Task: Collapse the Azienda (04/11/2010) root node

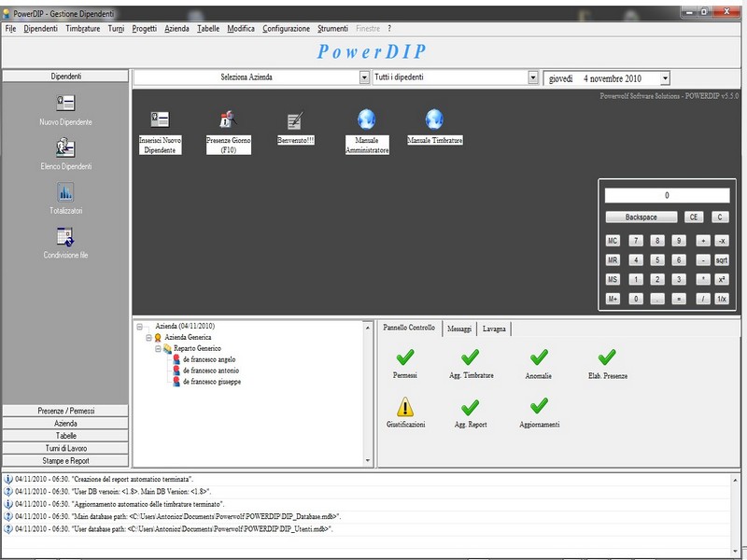Action: (139, 327)
